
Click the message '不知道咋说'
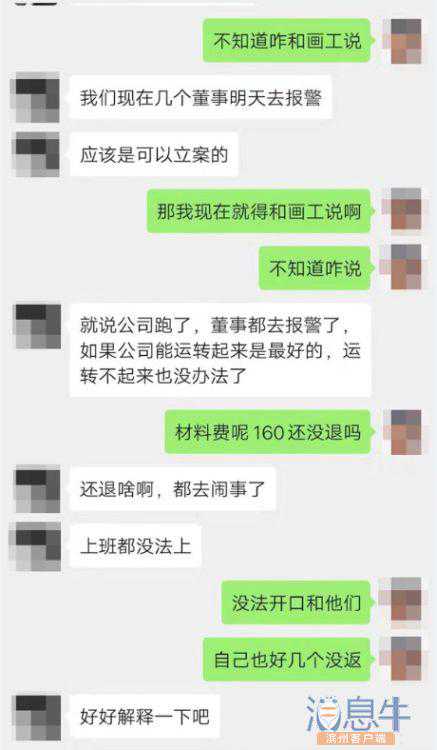(x=315, y=268)
